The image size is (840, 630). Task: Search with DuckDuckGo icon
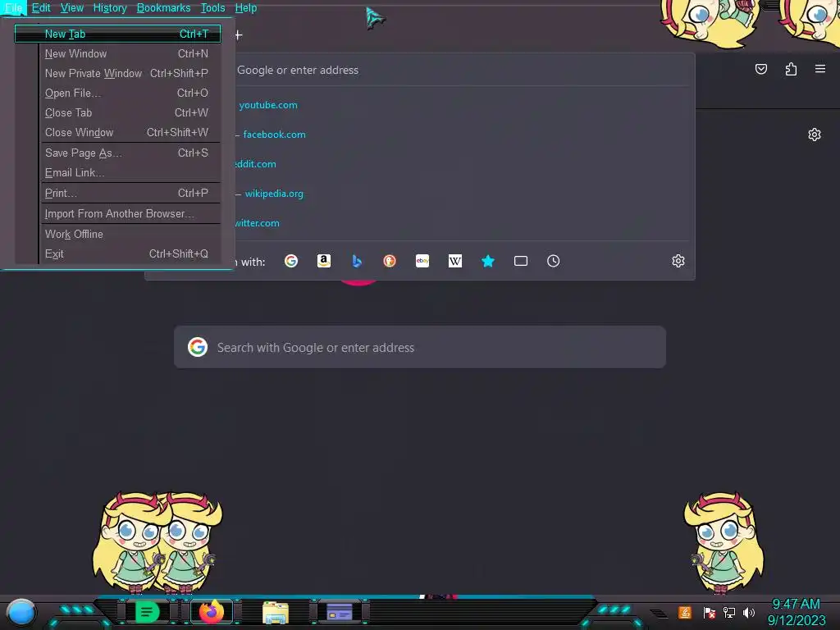tap(390, 261)
